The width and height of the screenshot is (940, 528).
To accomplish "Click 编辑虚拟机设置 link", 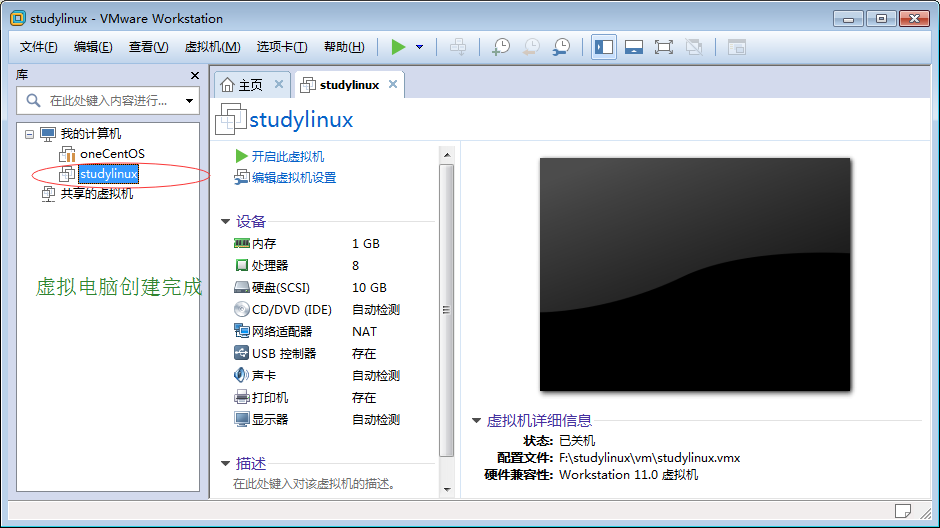I will [293, 178].
